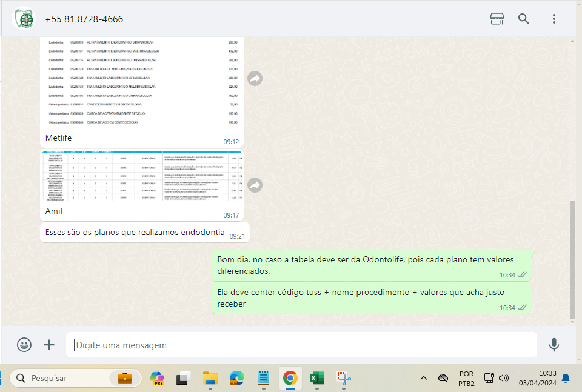Image resolution: width=582 pixels, height=392 pixels.
Task: Open the Amil table image
Action: (142, 176)
